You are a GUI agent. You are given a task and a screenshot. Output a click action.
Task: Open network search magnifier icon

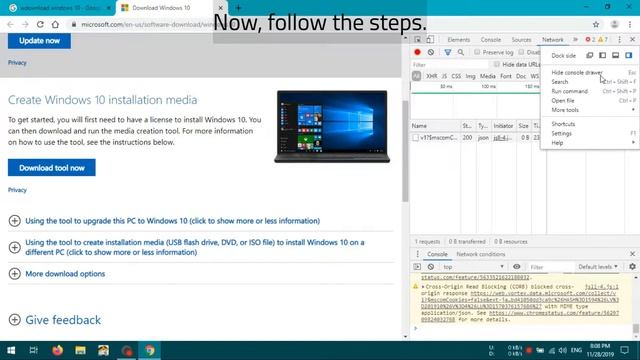461,52
